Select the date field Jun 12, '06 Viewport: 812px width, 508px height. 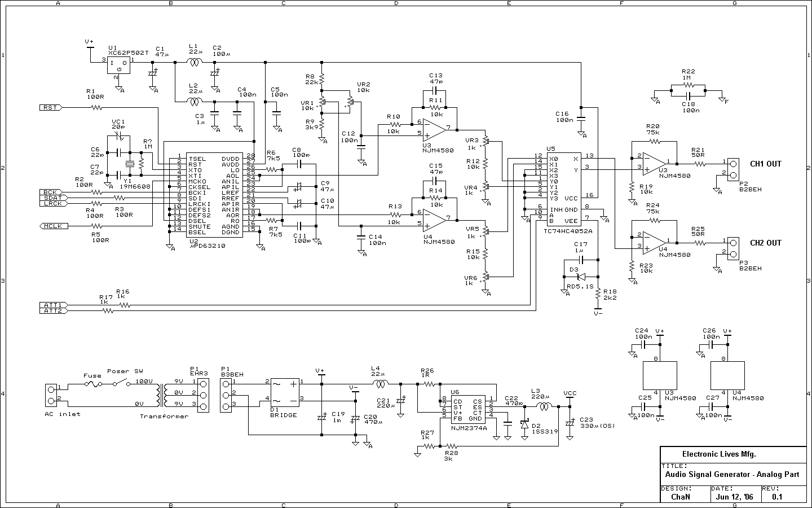click(x=734, y=497)
